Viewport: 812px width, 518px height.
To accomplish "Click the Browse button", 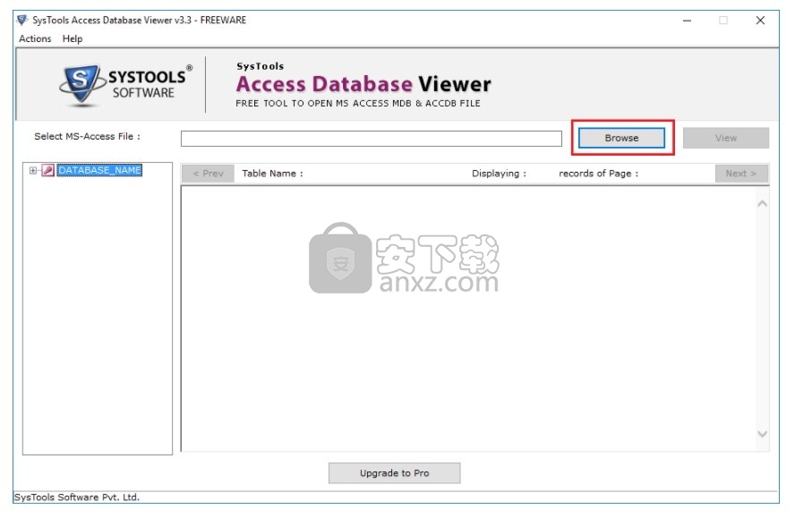I will [621, 138].
